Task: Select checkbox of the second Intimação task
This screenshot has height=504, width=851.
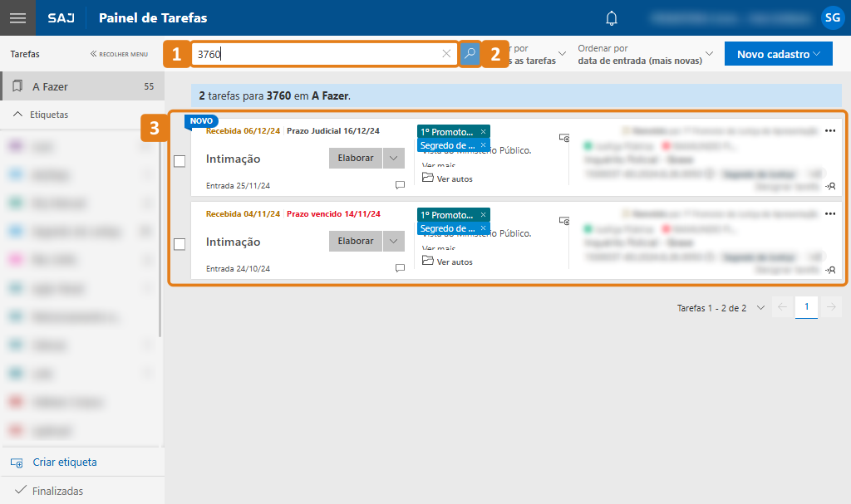Action: [180, 244]
